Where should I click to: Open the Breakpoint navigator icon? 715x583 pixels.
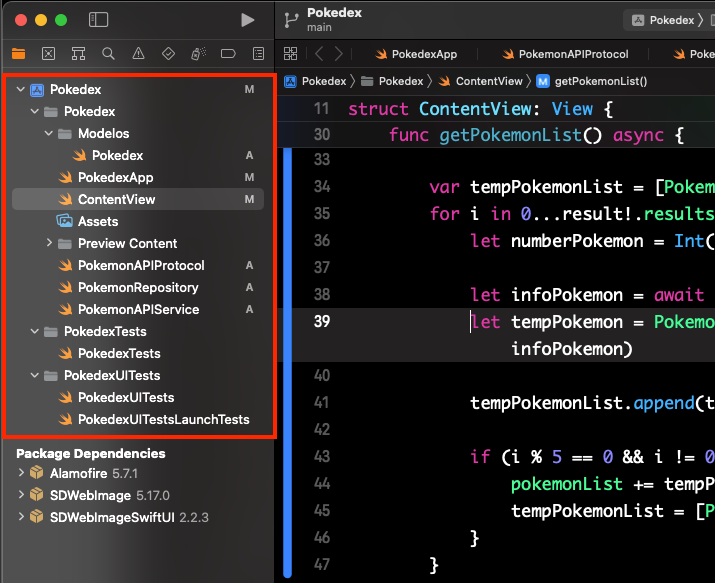(228, 53)
